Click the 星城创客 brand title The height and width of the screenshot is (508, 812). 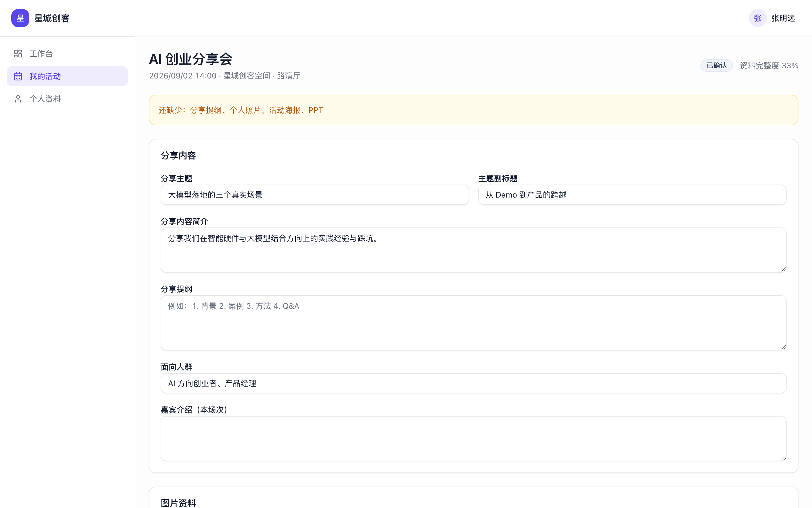click(x=52, y=18)
